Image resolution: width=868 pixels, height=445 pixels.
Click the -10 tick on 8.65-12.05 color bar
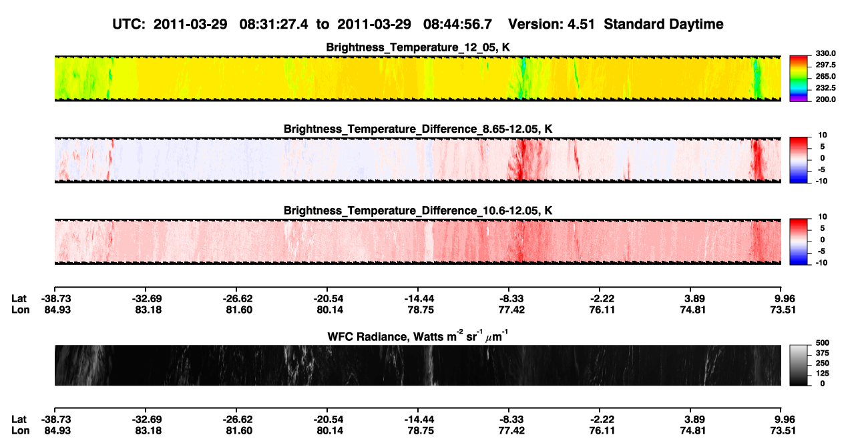coord(822,181)
